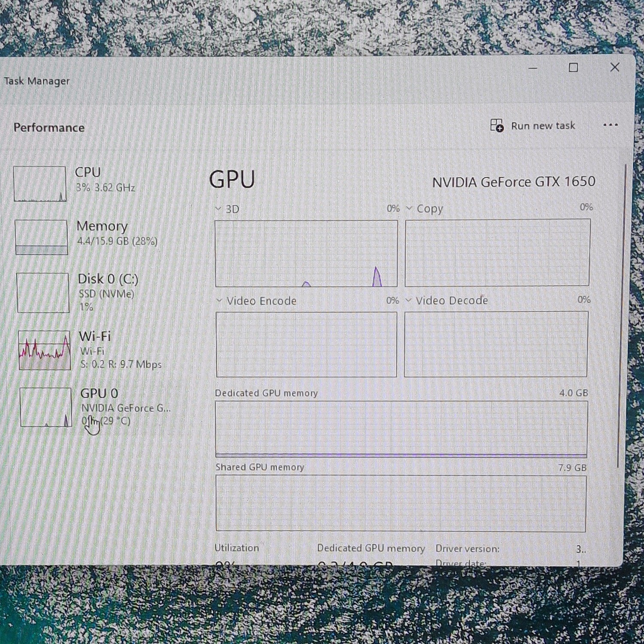Image resolution: width=644 pixels, height=644 pixels.
Task: Maximize the Task Manager window
Action: tap(573, 67)
